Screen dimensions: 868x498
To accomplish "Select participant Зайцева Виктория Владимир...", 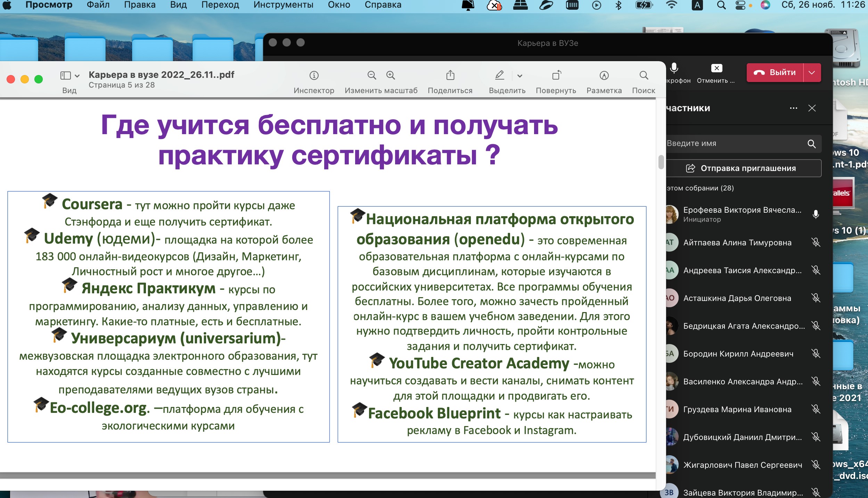I will tap(743, 492).
